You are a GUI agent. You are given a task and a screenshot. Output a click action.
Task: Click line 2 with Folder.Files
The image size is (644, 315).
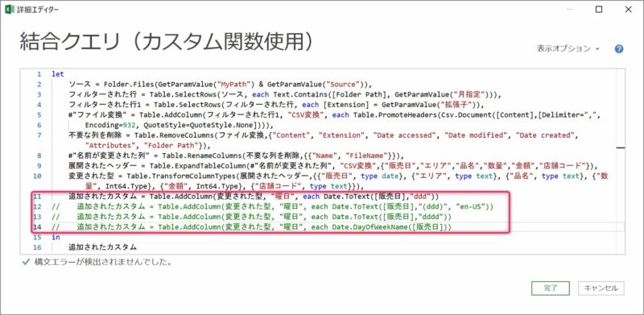tap(220, 85)
